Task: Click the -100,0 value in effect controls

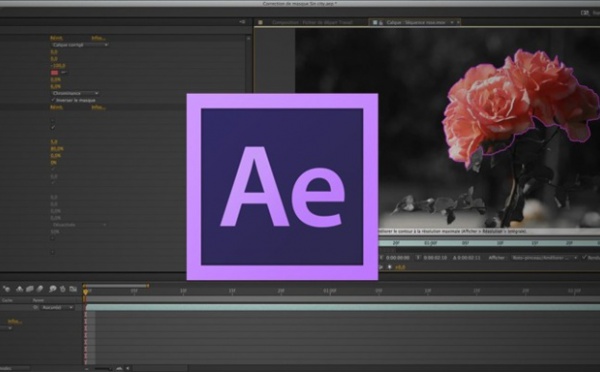Action: (57, 65)
